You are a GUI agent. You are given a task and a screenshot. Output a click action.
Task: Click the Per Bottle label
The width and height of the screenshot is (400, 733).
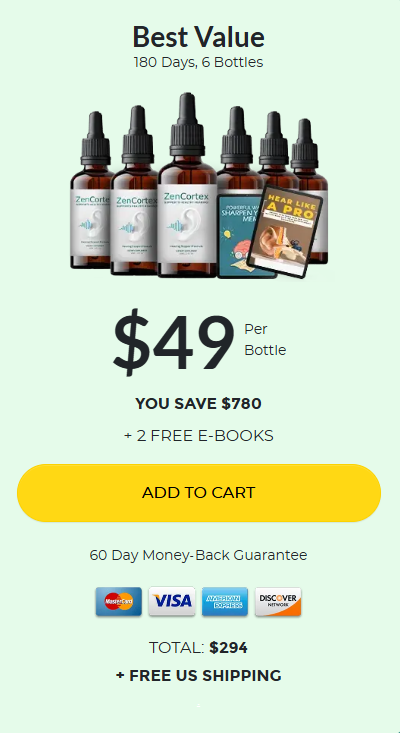pos(265,339)
